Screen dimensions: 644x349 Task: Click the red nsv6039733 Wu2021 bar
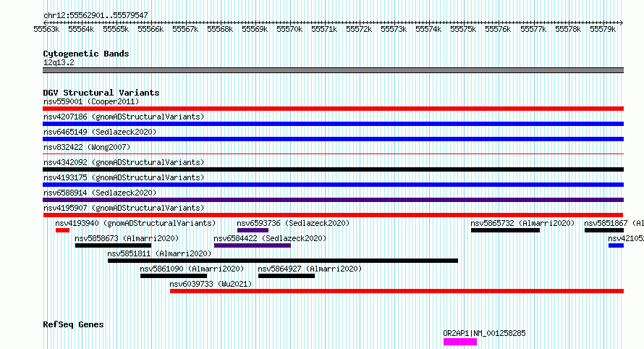click(397, 291)
